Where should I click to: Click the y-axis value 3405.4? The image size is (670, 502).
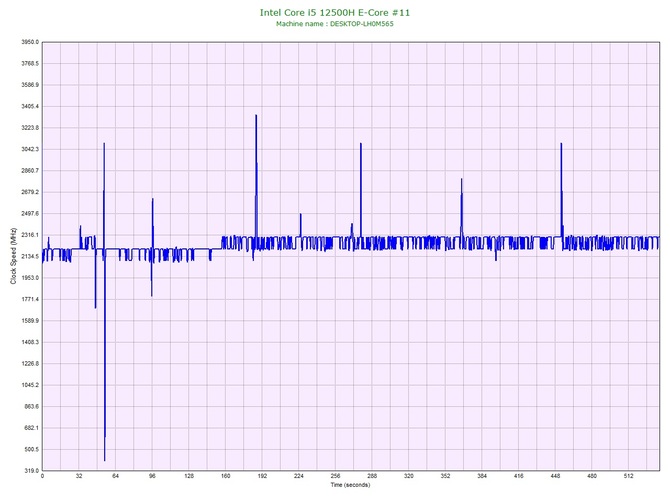(30, 106)
